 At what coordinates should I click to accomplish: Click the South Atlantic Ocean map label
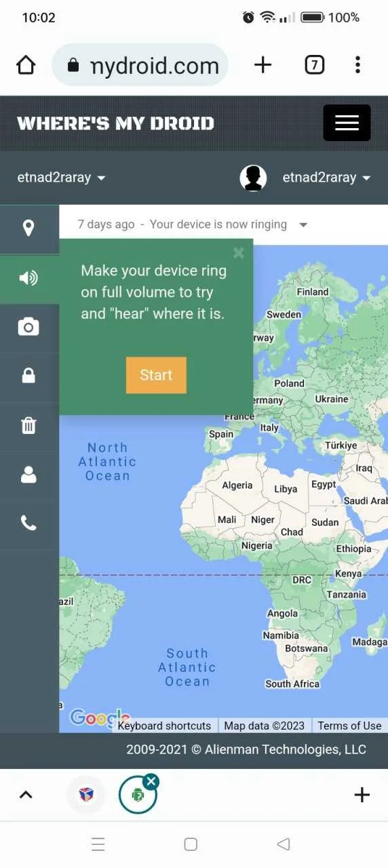[187, 667]
